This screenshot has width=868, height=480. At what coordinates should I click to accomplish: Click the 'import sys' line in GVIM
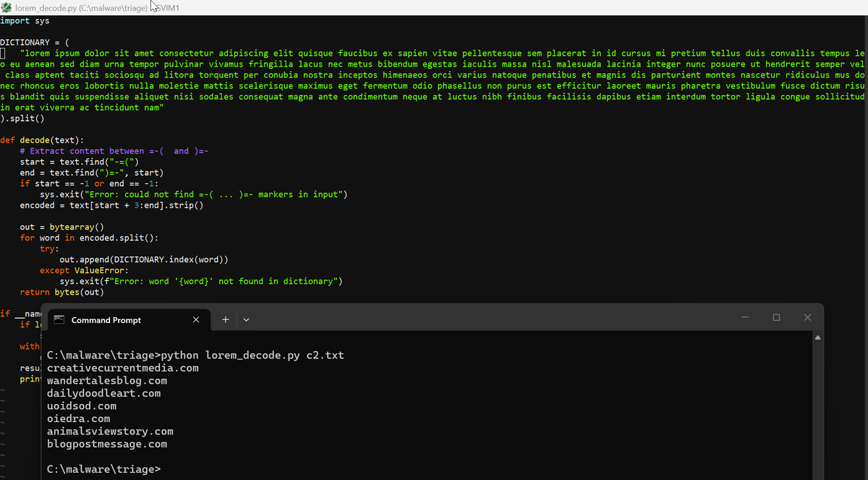click(25, 21)
